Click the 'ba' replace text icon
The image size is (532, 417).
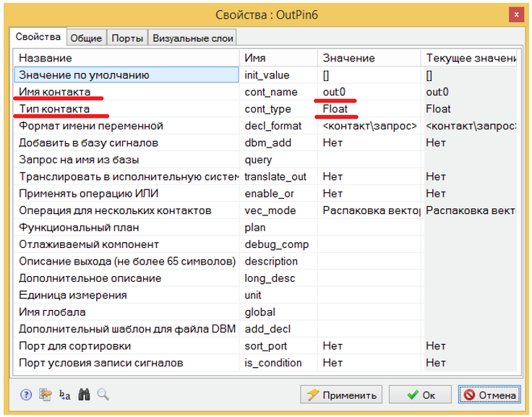(64, 395)
